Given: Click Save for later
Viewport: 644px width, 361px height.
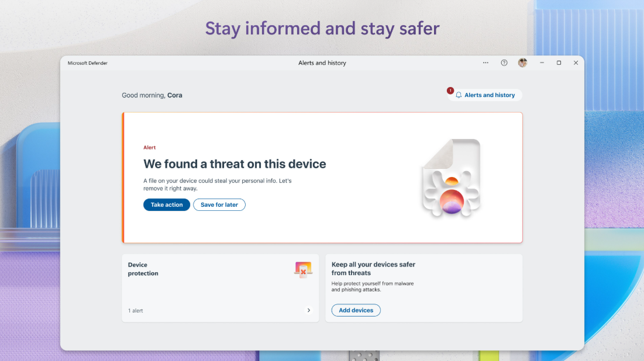Looking at the screenshot, I should pos(219,204).
